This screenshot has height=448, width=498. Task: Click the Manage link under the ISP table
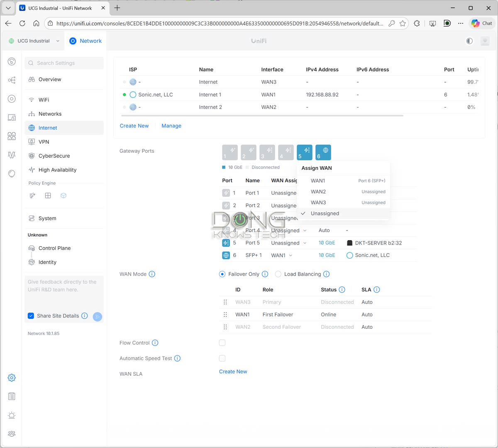coord(171,125)
